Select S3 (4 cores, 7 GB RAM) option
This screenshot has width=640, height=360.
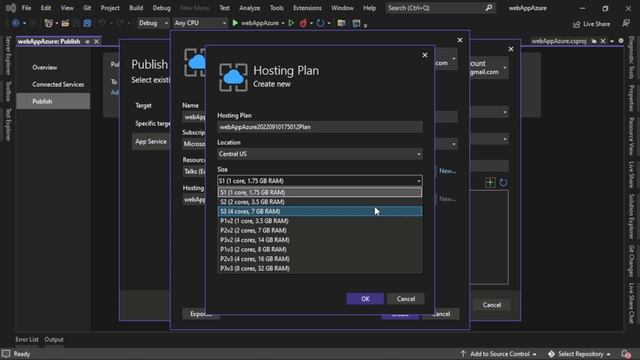(x=320, y=211)
